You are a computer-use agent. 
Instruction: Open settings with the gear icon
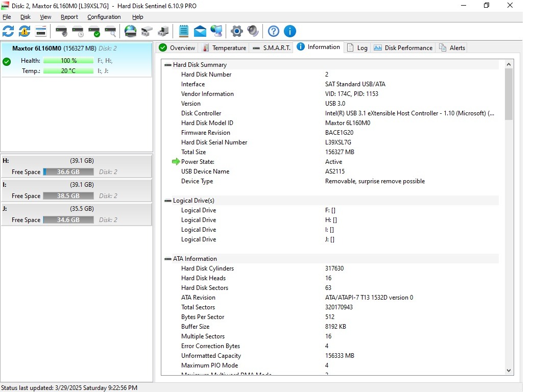pyautogui.click(x=236, y=31)
